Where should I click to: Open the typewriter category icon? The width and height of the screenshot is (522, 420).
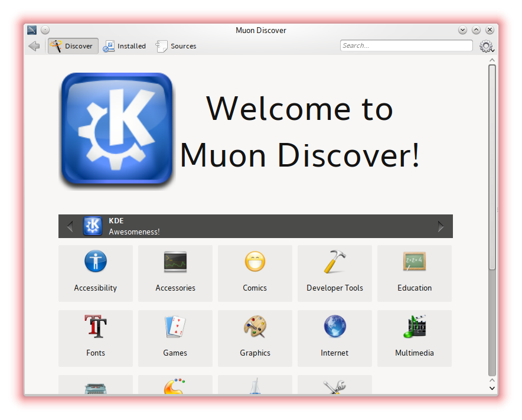(x=96, y=388)
